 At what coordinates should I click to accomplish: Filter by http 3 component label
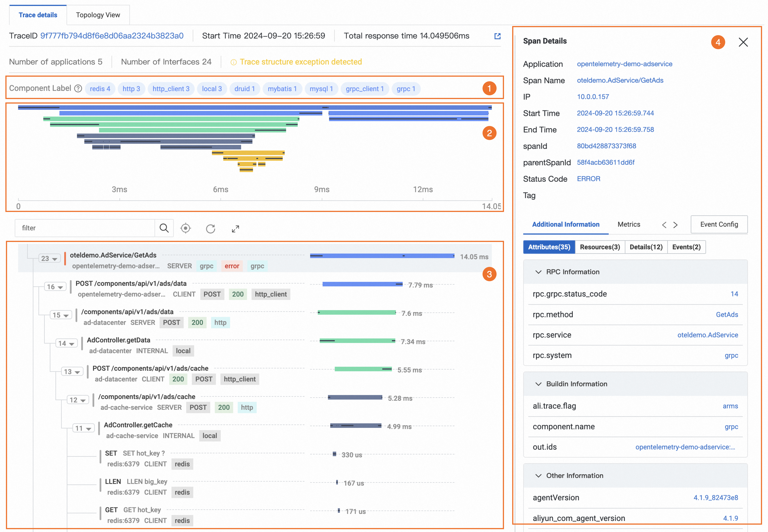[131, 89]
